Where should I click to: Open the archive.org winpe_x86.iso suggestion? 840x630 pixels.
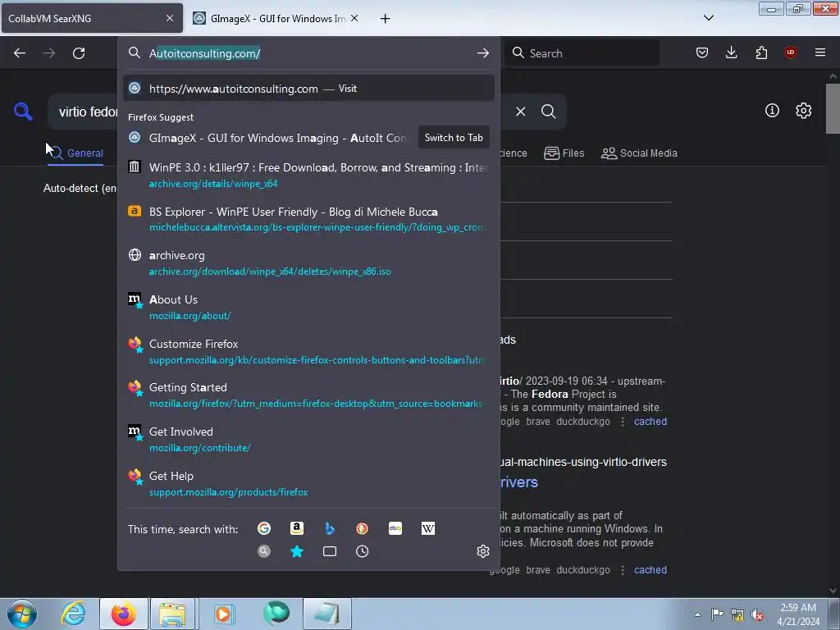click(308, 263)
